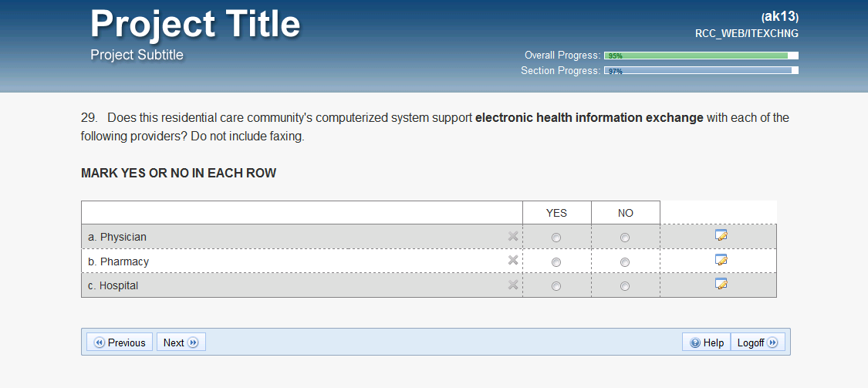Clear the Hospital row answer with X icon
The height and width of the screenshot is (388, 868).
[513, 285]
